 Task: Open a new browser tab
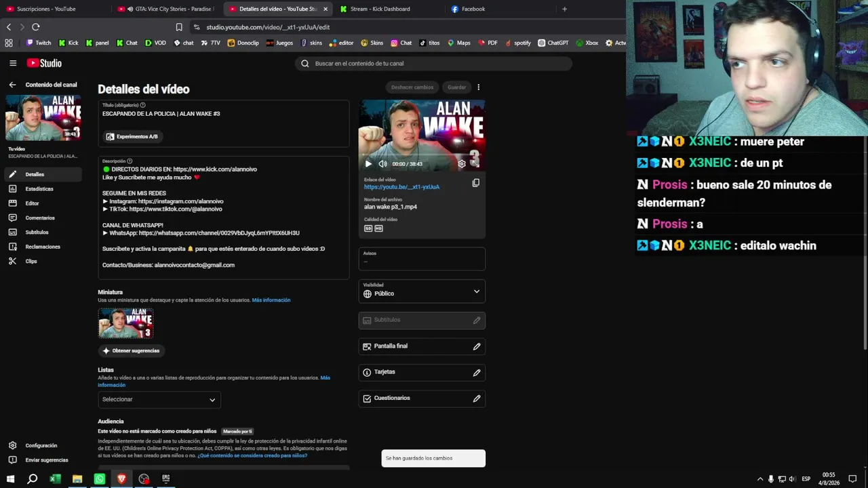pyautogui.click(x=564, y=9)
